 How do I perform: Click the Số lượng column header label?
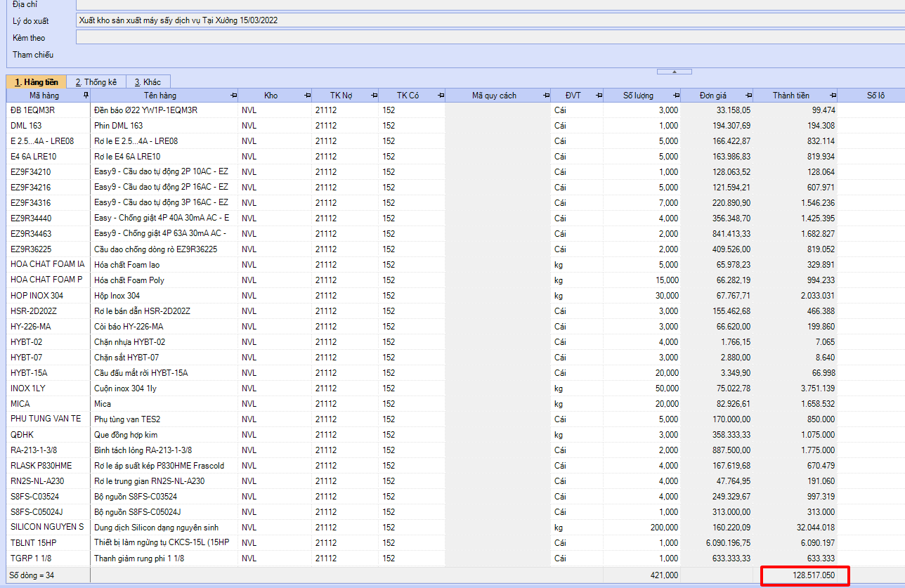click(638, 96)
